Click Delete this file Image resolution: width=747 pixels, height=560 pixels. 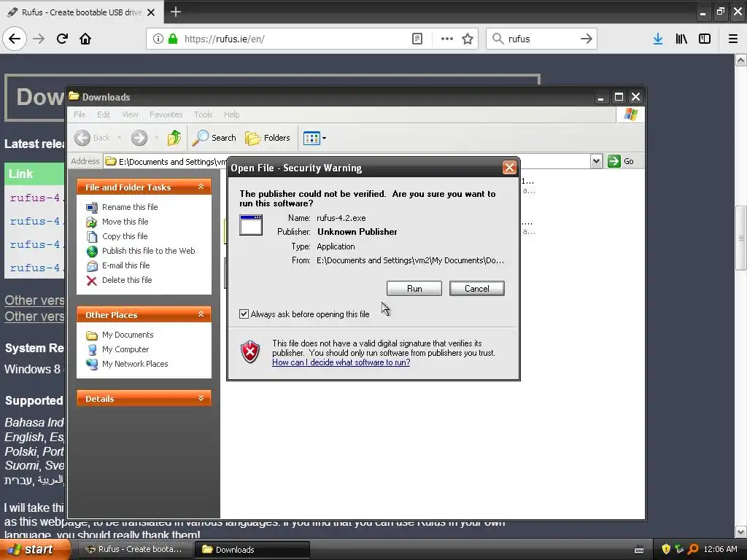pos(119,280)
